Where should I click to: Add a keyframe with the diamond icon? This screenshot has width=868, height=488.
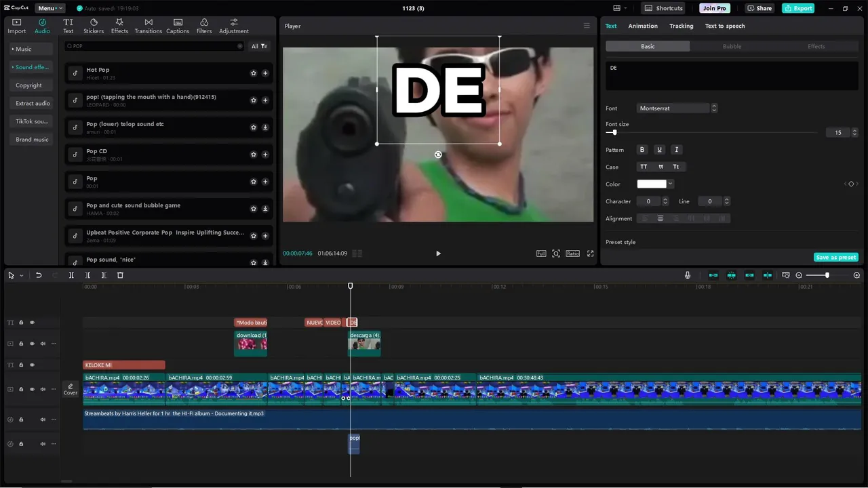[x=851, y=184]
